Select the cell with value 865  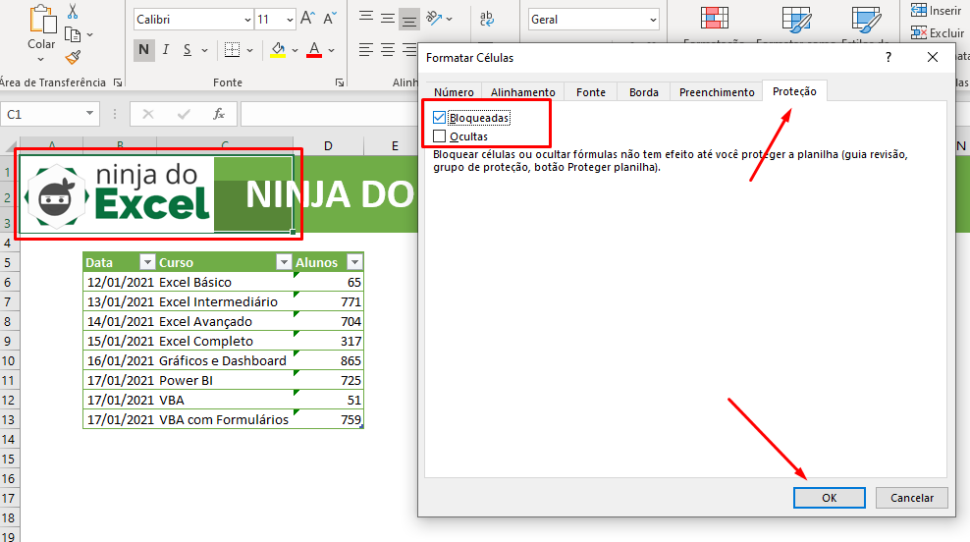(328, 360)
